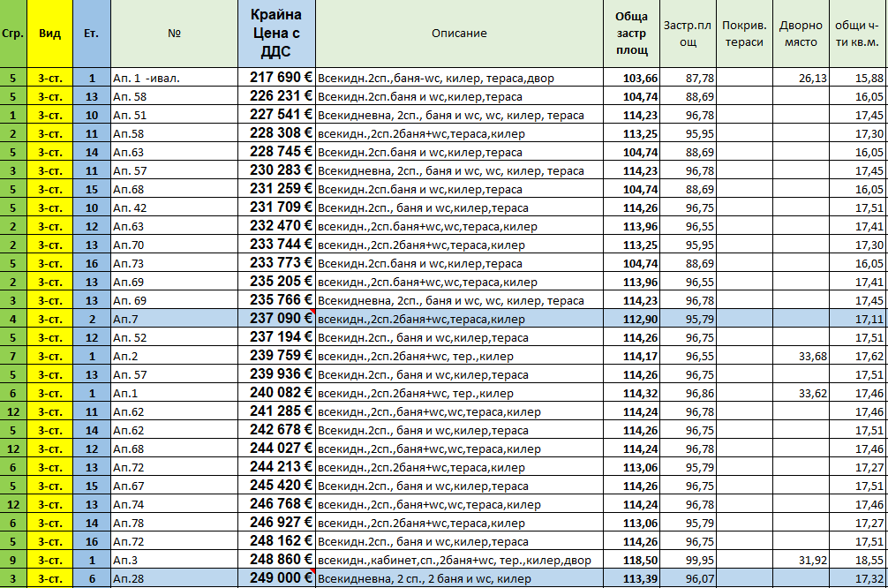Select the common parts value '15,88'
888x588 pixels.
(x=859, y=79)
